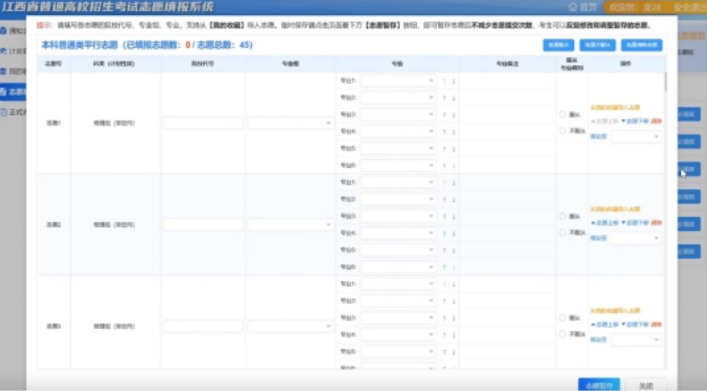The image size is (707, 391).
Task: Move 专业1 down in 志愿2
Action: pos(454,183)
